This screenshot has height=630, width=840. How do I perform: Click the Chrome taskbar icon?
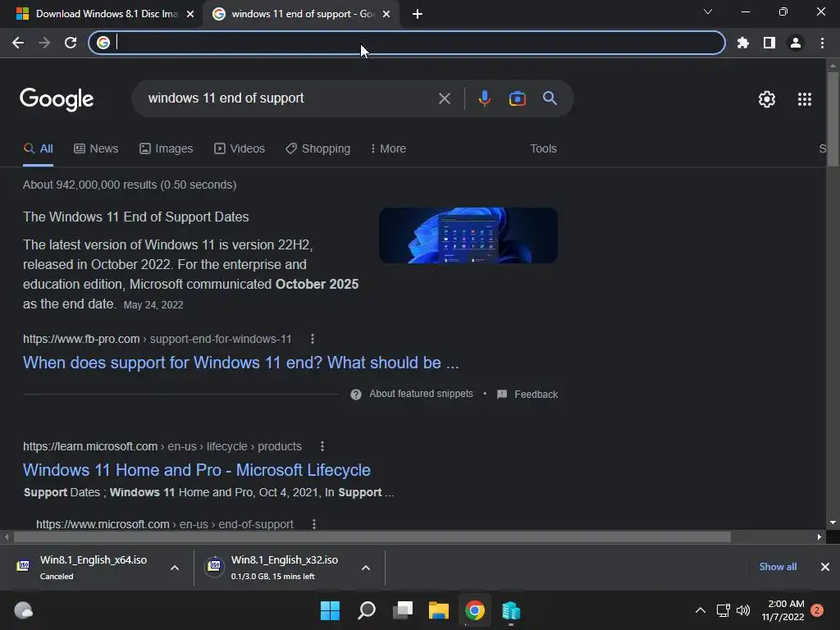[x=475, y=610]
